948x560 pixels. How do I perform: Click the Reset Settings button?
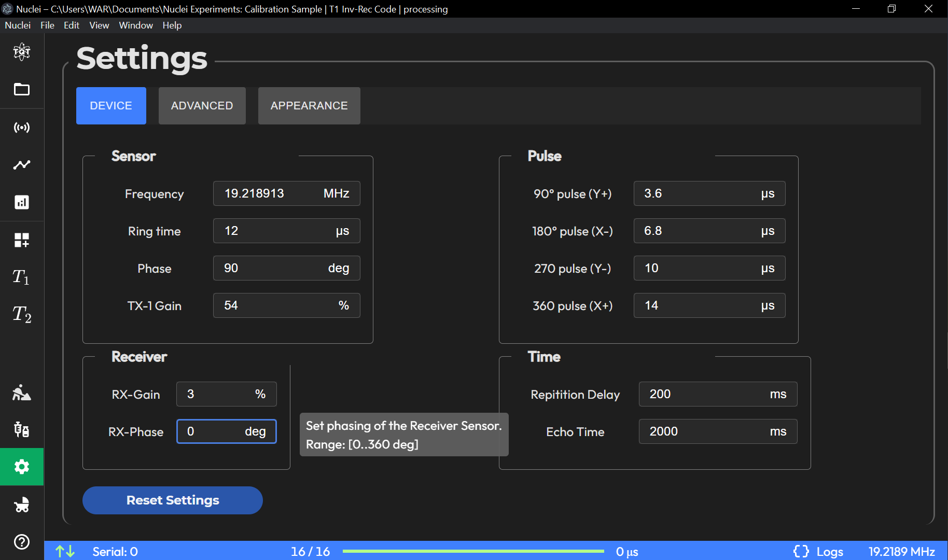click(173, 500)
